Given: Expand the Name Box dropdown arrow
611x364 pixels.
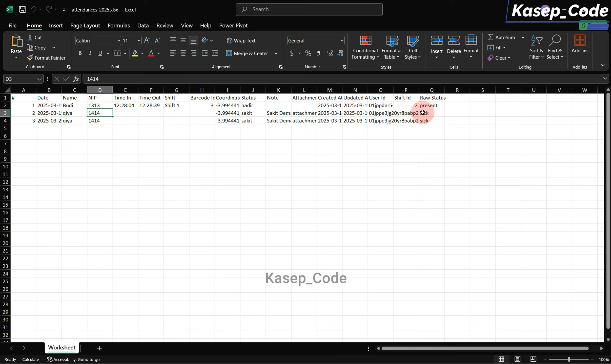Looking at the screenshot, I should [39, 79].
